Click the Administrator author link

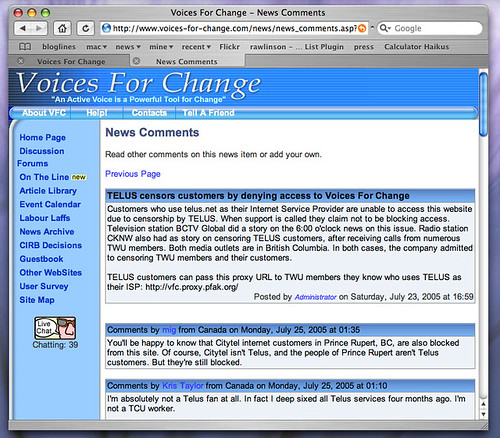(315, 297)
